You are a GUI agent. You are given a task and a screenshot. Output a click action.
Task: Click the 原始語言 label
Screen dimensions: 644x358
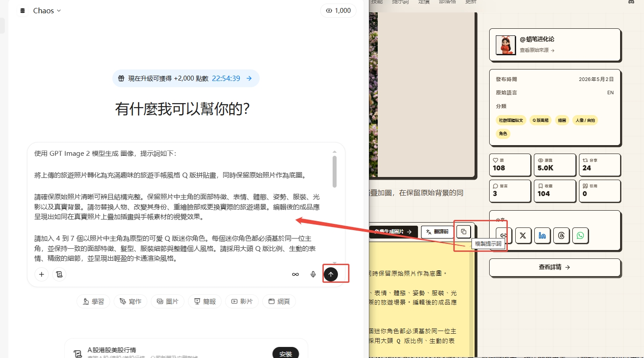[506, 92]
